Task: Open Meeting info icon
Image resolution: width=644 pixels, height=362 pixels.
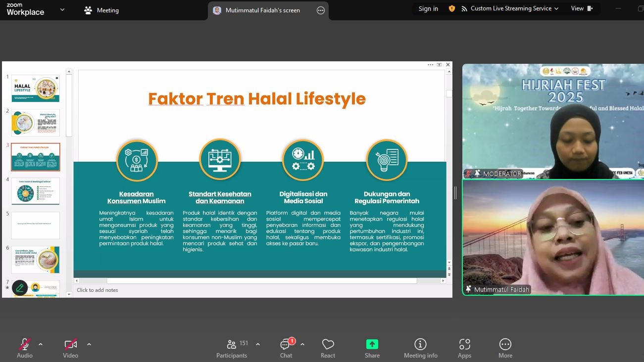Action: coord(420,345)
